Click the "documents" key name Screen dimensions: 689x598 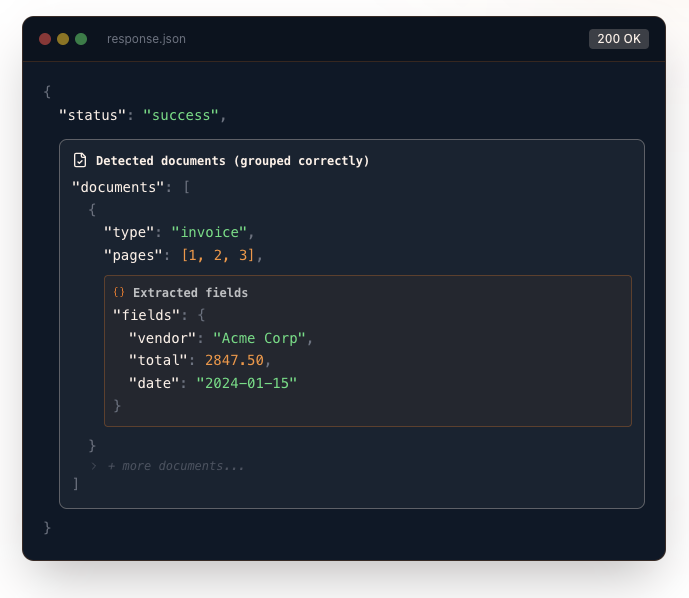tap(118, 187)
